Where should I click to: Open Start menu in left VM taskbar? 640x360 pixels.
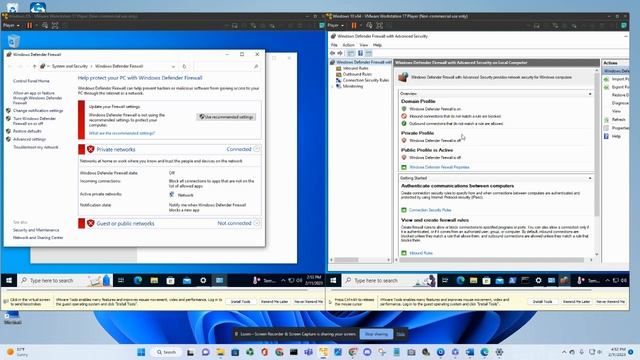pos(9,280)
